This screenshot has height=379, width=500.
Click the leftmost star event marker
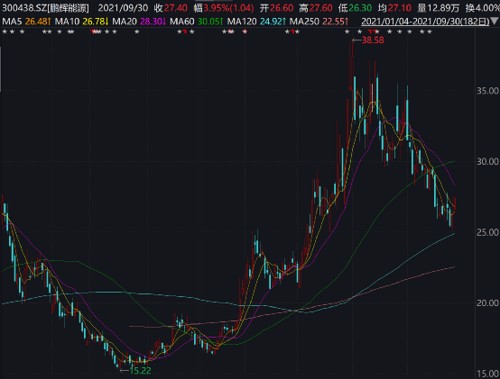pos(4,32)
